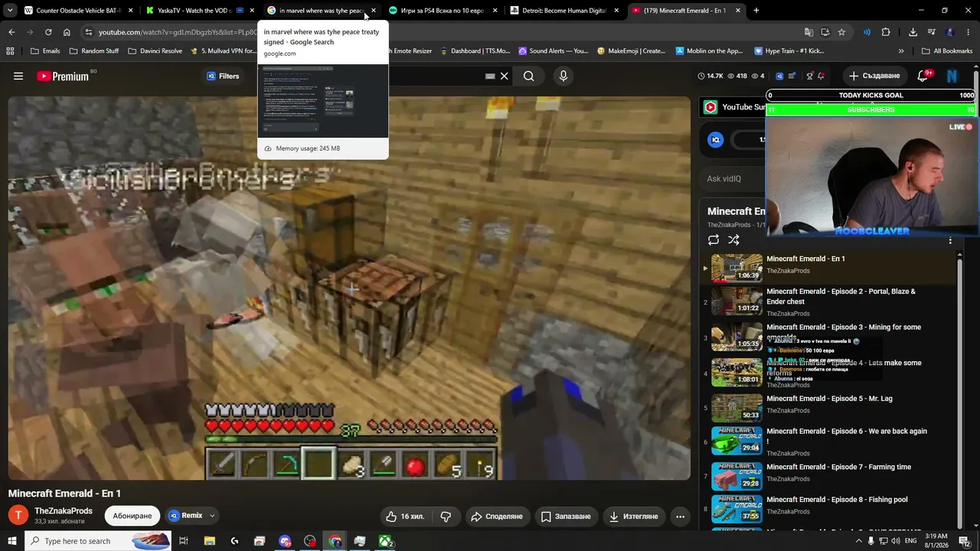
Task: Open the YouTube guide hamburger menu
Action: [18, 76]
